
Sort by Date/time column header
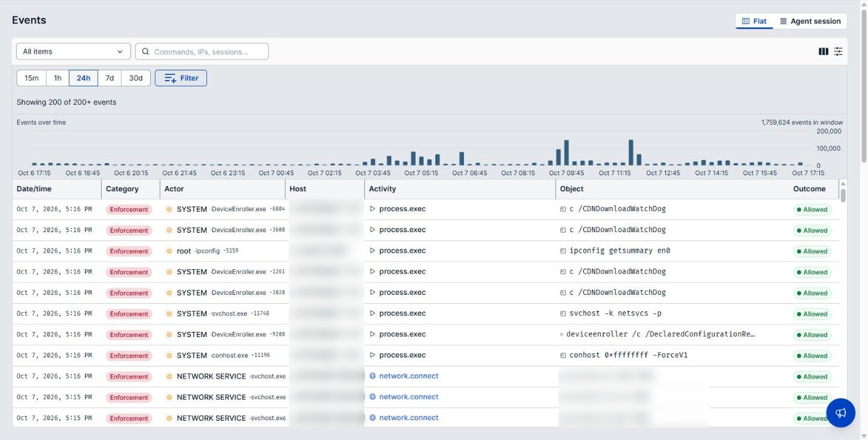[x=34, y=189]
